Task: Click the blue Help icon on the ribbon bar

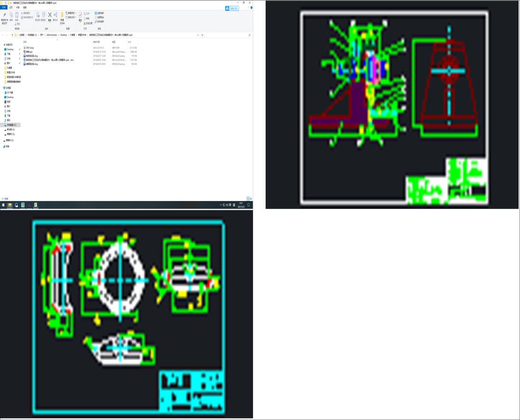Action: 252,7
